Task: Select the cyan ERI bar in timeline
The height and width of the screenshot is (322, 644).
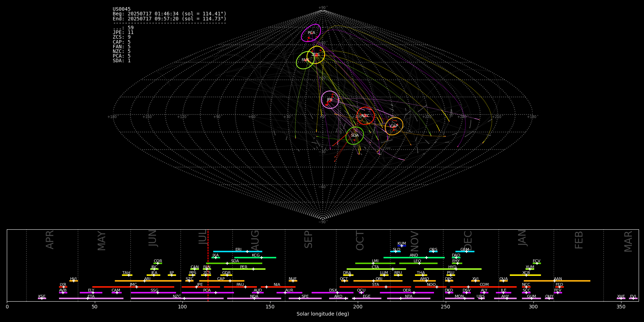Action: [x=238, y=252]
